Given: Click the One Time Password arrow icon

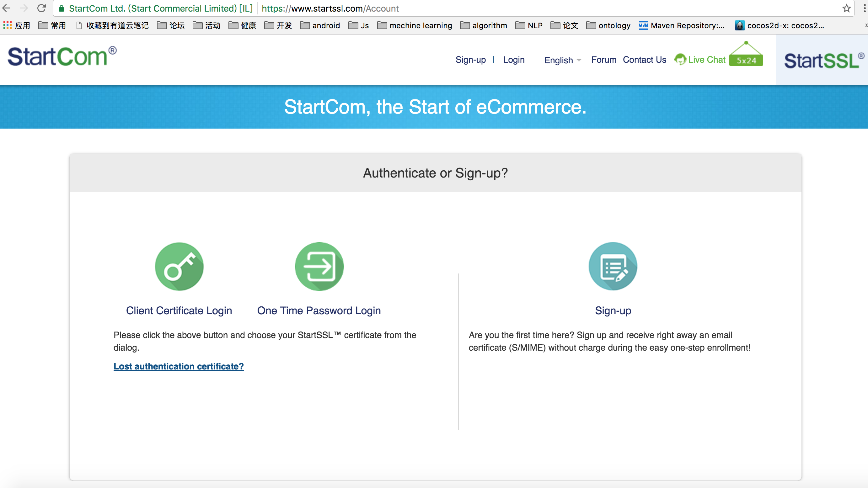Looking at the screenshot, I should [319, 266].
